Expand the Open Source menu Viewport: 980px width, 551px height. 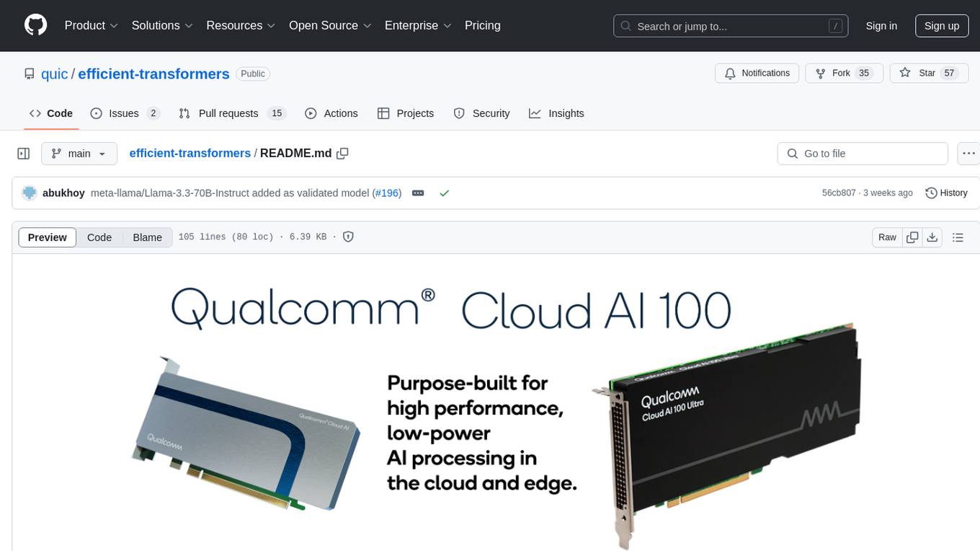pos(330,25)
